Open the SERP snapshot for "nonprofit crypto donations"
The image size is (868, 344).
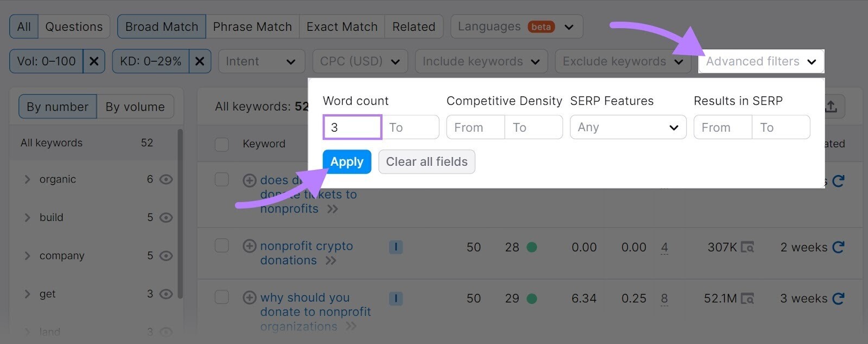[x=749, y=247]
